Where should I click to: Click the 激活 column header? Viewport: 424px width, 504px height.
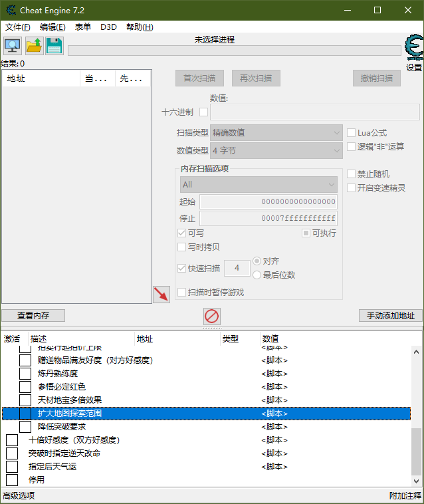[12, 339]
